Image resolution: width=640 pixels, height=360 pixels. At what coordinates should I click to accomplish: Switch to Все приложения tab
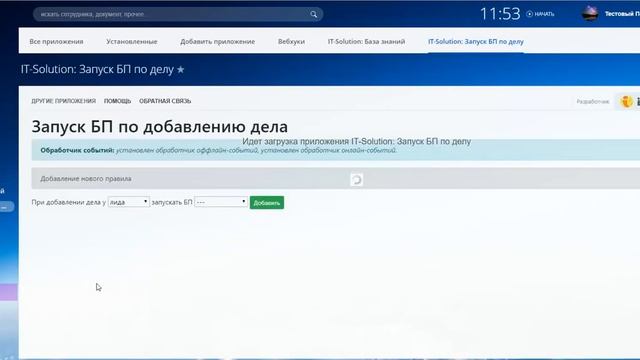pos(56,42)
